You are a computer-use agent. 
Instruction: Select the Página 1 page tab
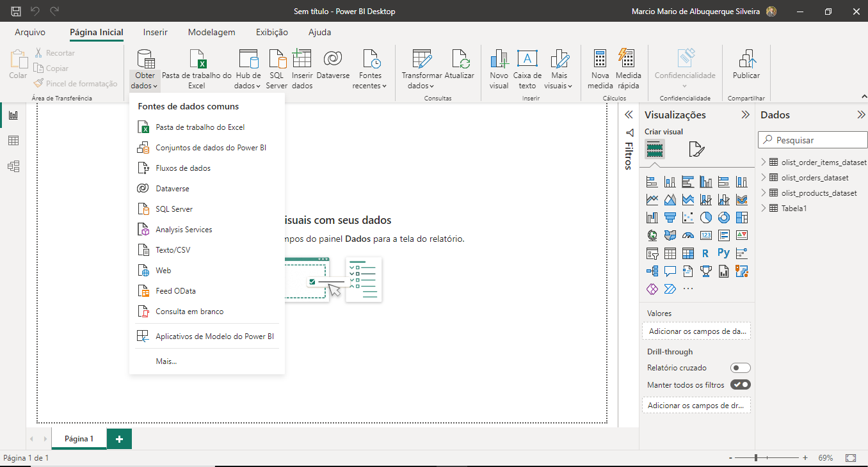[x=79, y=439]
